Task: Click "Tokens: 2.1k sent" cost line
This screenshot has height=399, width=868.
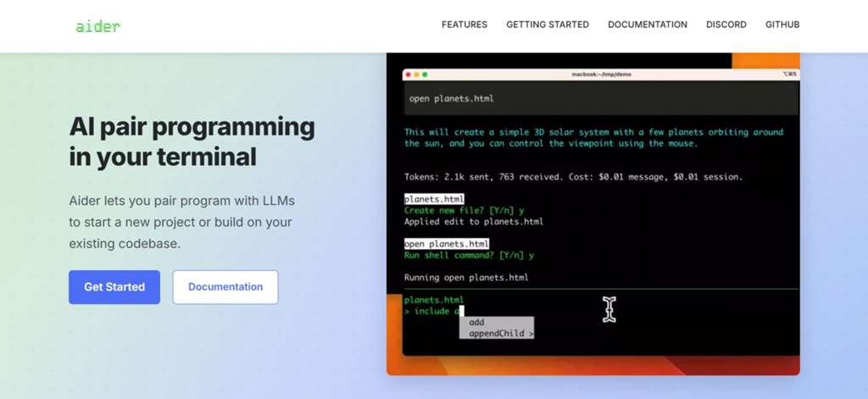Action: coord(574,177)
